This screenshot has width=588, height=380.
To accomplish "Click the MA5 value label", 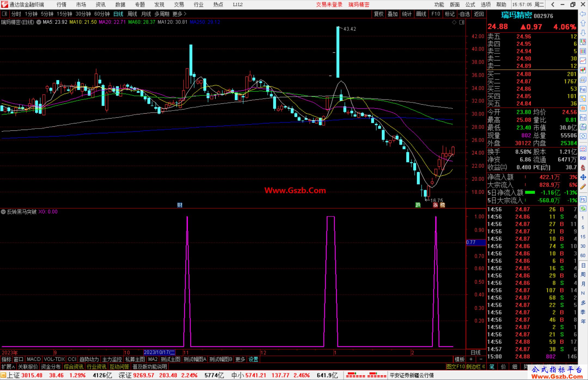I will tap(55, 22).
